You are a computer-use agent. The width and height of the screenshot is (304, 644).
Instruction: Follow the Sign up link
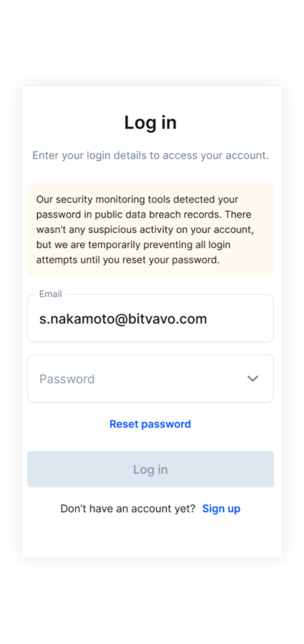point(221,509)
